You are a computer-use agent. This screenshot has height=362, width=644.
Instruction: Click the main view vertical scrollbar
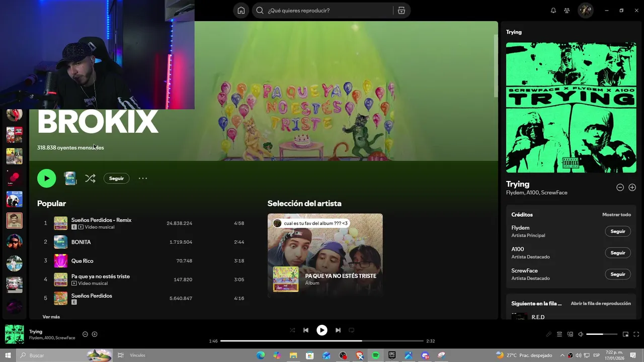coord(496,65)
